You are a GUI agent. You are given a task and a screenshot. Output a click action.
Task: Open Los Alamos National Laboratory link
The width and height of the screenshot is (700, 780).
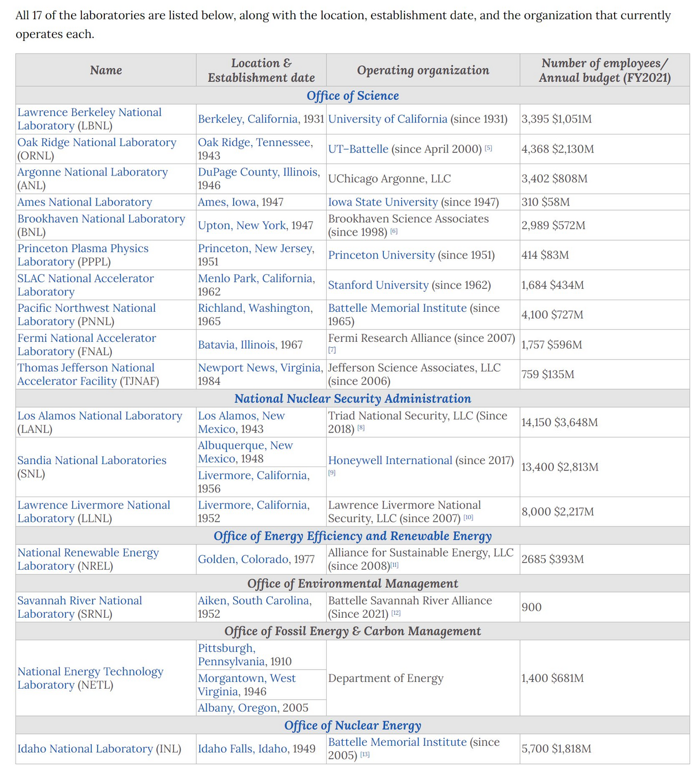100,416
